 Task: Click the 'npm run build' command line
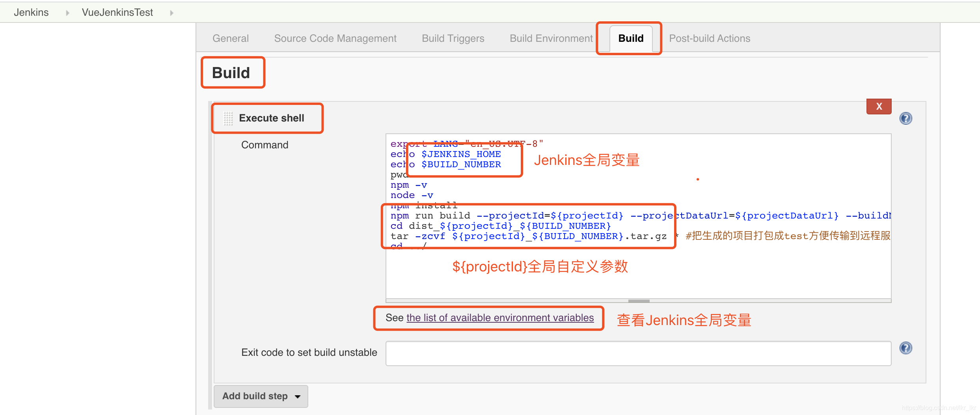pyautogui.click(x=640, y=216)
